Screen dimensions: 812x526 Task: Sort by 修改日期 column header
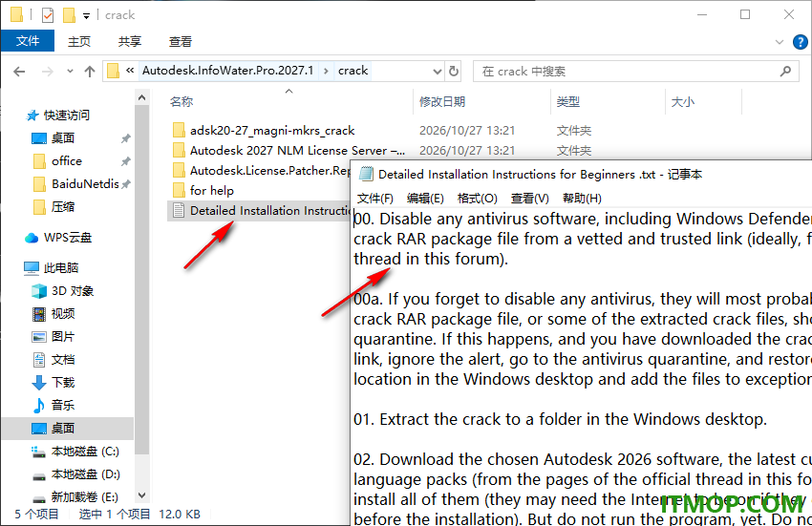coord(441,101)
